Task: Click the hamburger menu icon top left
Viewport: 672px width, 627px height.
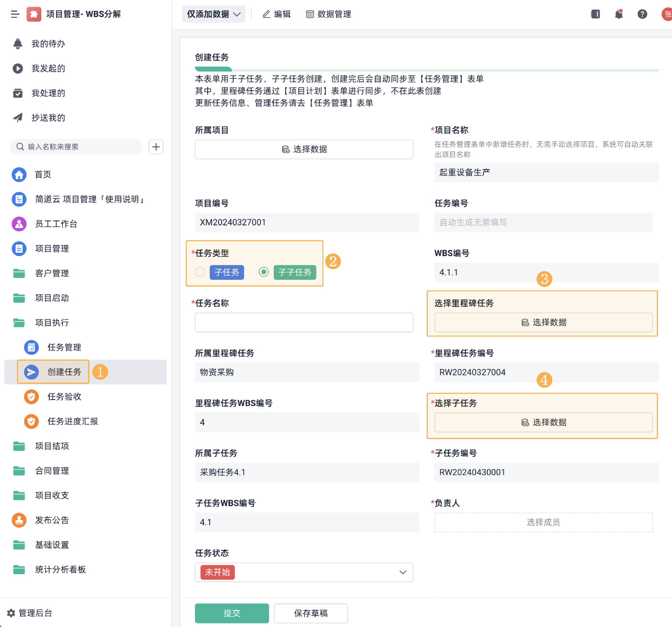Action: (x=15, y=14)
